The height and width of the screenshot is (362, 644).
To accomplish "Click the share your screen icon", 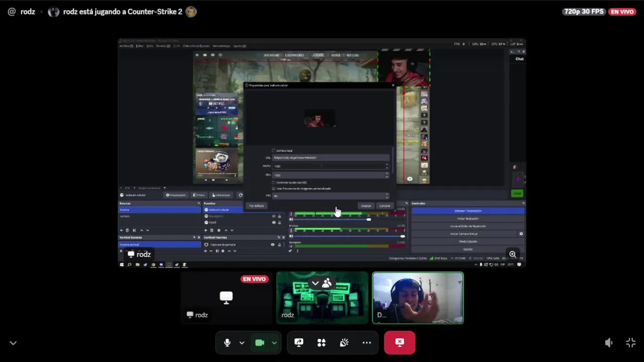I will click(x=299, y=343).
